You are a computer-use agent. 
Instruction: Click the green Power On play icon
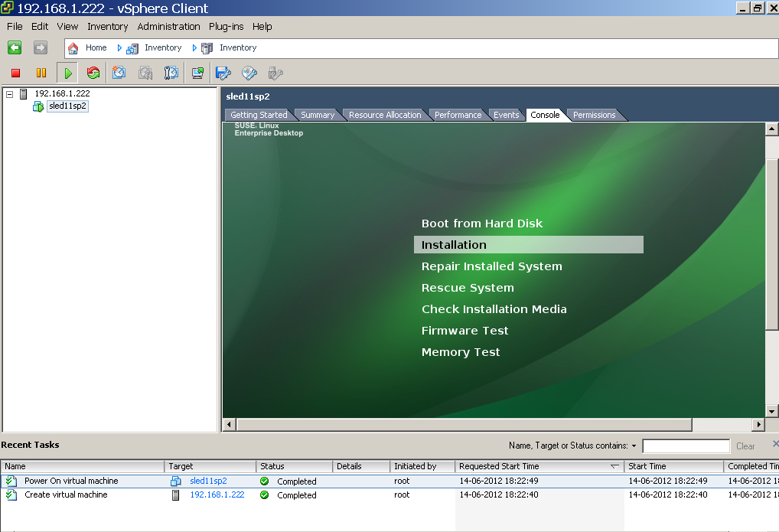67,73
